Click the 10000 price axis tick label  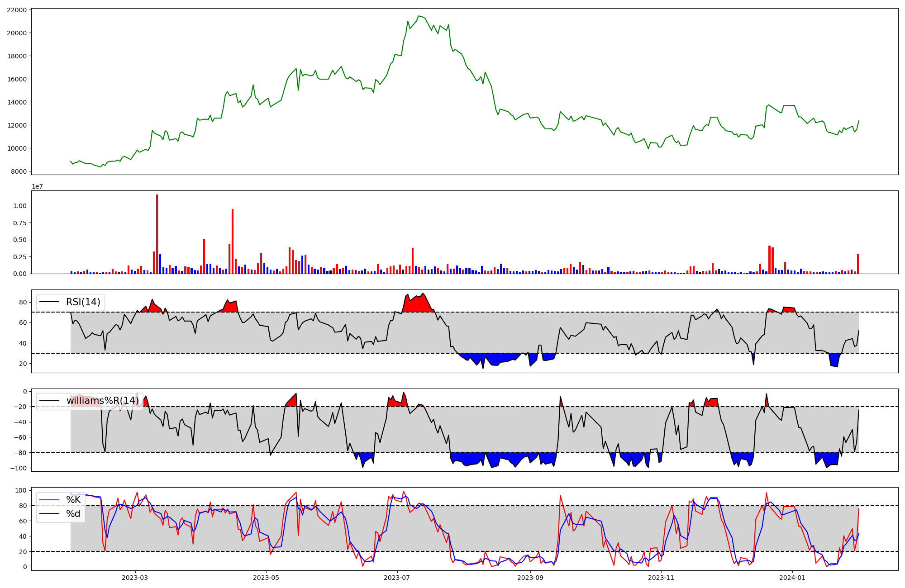point(16,148)
